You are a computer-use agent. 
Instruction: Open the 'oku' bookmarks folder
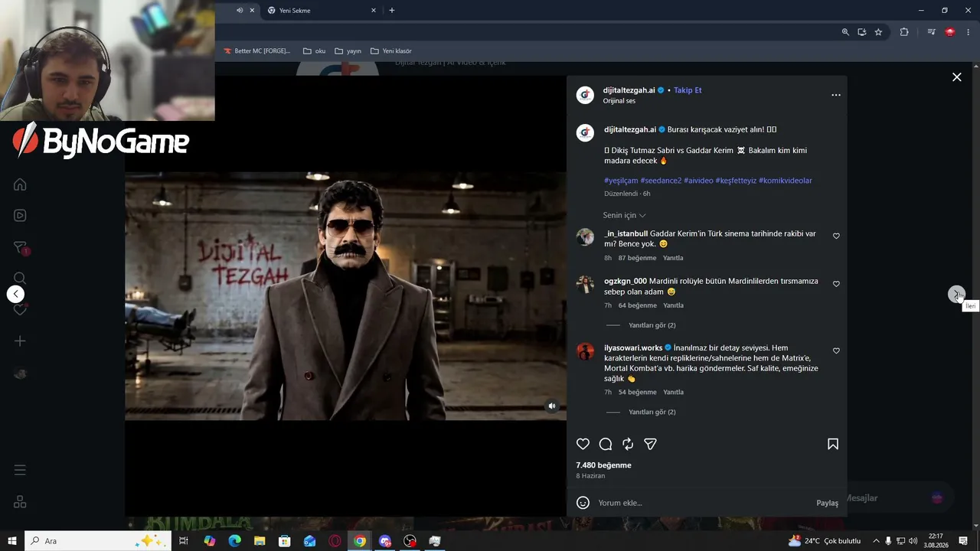tap(314, 51)
